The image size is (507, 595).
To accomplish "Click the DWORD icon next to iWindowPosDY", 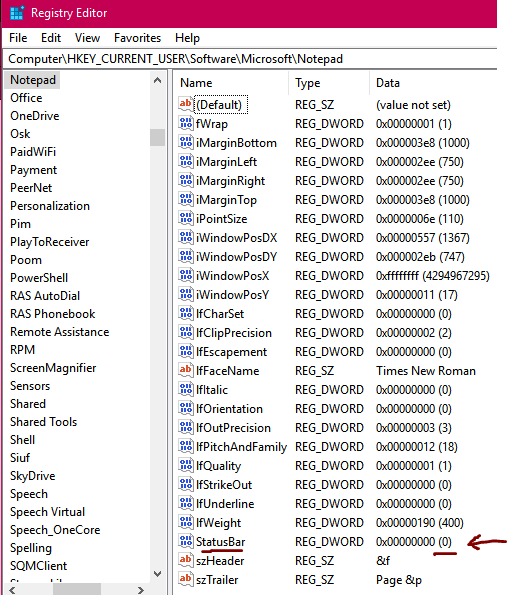I will [x=185, y=256].
